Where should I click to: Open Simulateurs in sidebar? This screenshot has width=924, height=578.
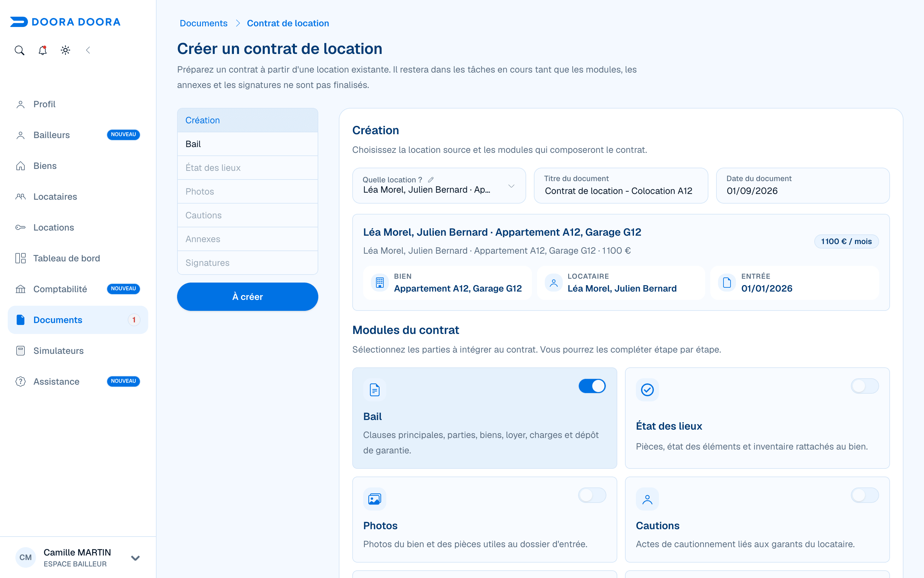pos(78,351)
